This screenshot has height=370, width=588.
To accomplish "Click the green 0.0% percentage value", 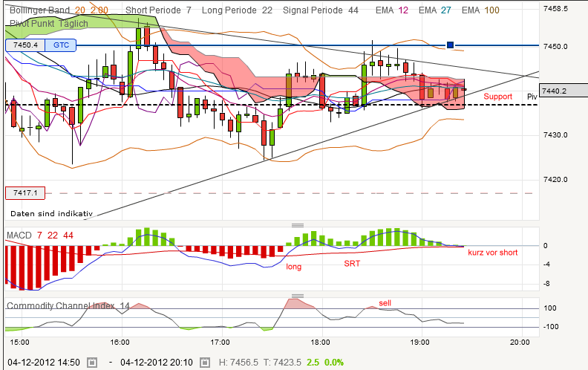I will point(334,363).
